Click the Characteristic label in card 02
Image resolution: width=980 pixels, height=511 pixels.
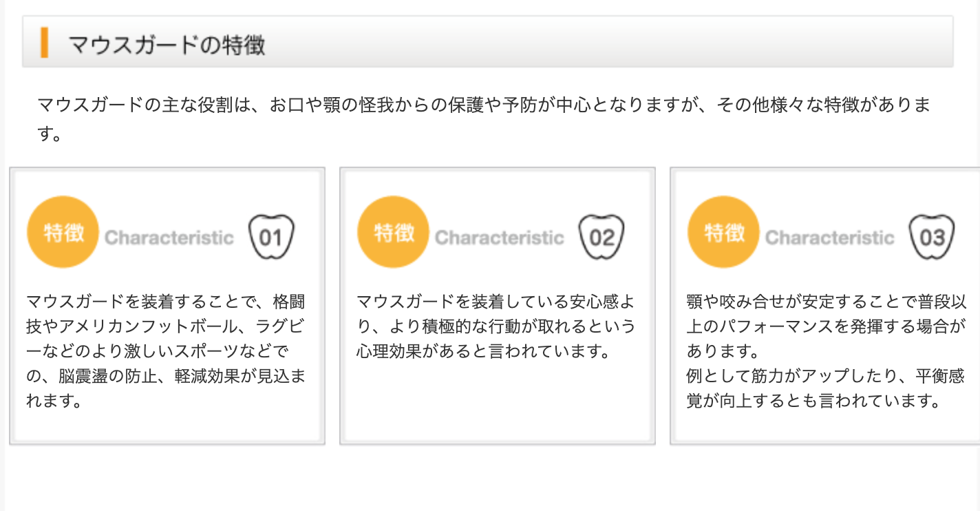(x=499, y=238)
